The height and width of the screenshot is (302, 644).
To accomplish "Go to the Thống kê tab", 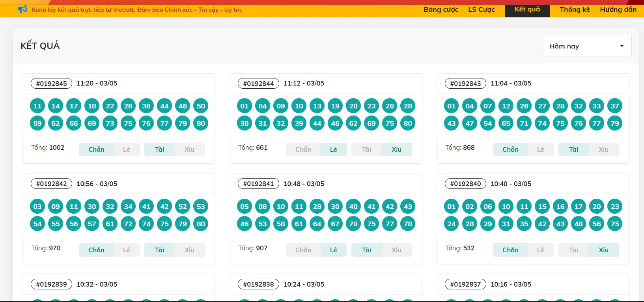I will [x=575, y=9].
